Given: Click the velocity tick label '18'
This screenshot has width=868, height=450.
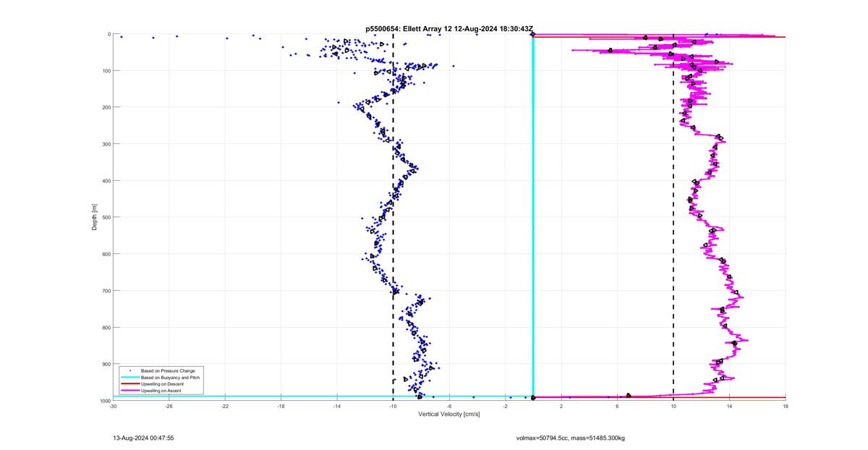Looking at the screenshot, I should (x=786, y=407).
